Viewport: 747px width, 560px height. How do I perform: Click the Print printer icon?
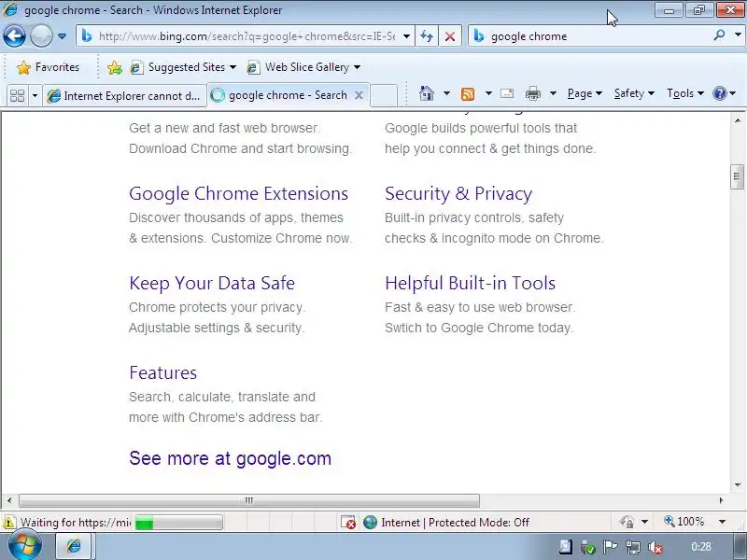pos(532,94)
